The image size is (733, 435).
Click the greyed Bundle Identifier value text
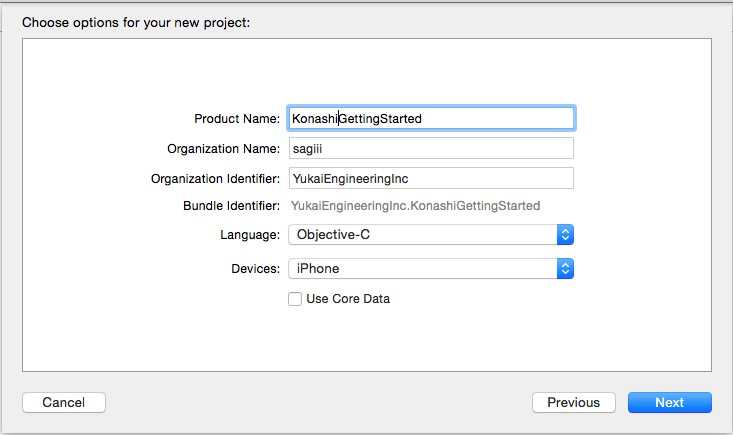point(415,206)
